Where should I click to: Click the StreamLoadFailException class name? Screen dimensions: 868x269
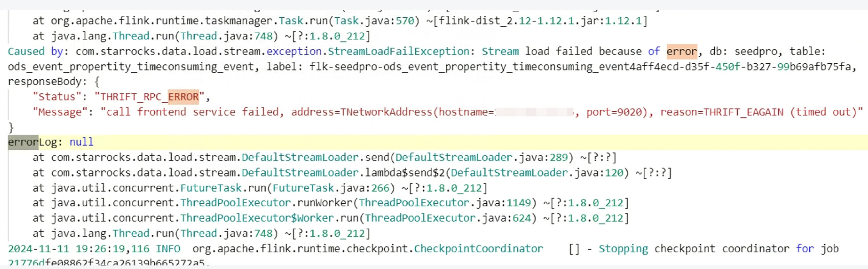pos(398,52)
